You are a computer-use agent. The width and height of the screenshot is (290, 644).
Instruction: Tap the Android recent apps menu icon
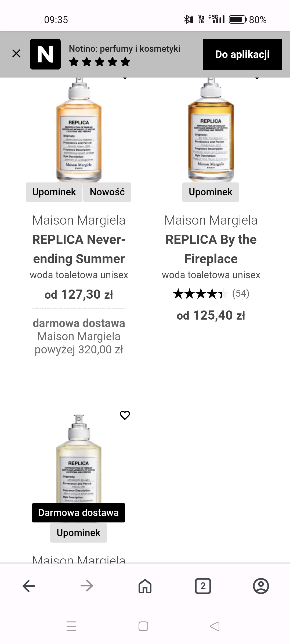tap(71, 626)
